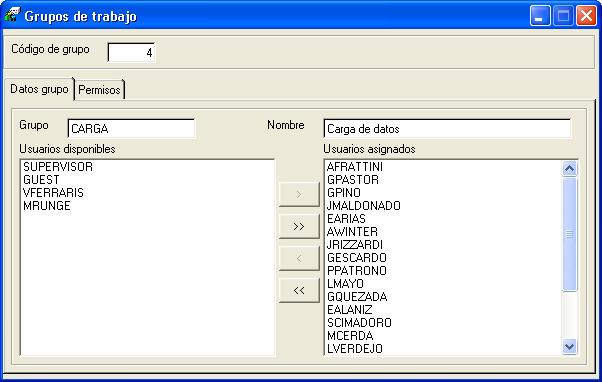Screen dimensions: 602x382
Task: Select GQUEZADA in Usuarios asignados
Action: (x=357, y=297)
